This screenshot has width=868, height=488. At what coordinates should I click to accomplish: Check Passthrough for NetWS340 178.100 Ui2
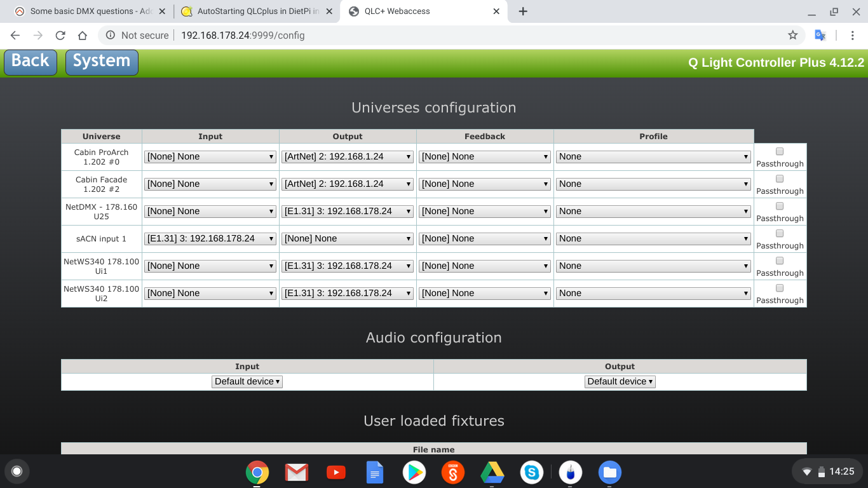(x=780, y=288)
